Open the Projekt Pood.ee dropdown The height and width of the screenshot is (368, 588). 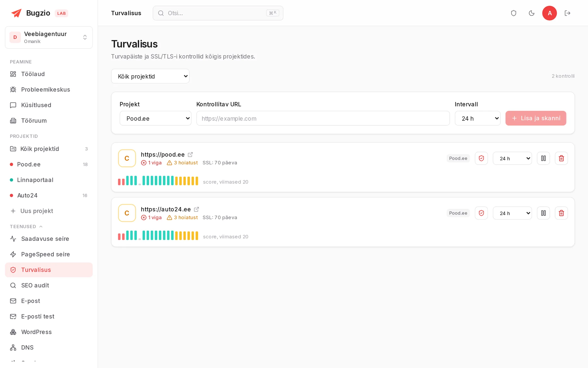point(155,118)
